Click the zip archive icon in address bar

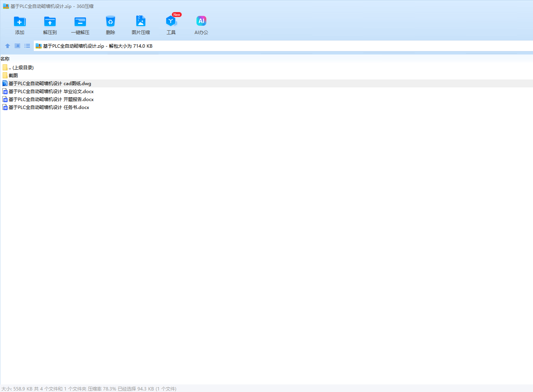tap(38, 46)
